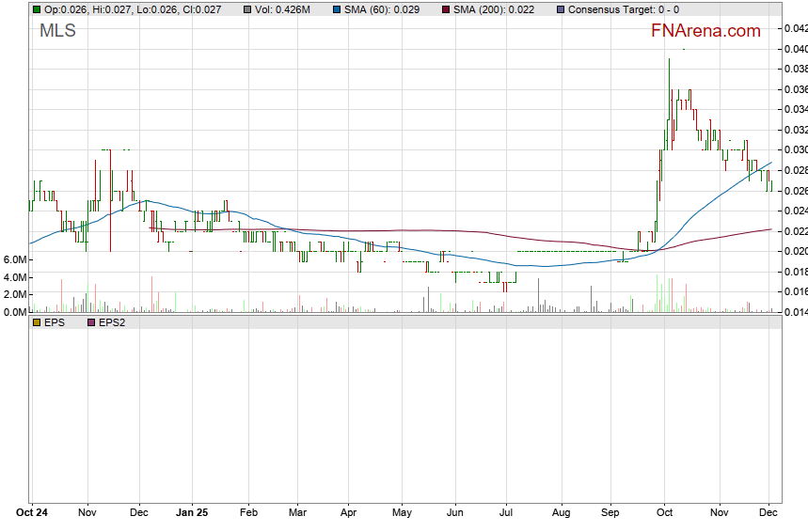This screenshot has height=532, width=808.
Task: Click the gray Vol legend square
Action: click(x=247, y=8)
